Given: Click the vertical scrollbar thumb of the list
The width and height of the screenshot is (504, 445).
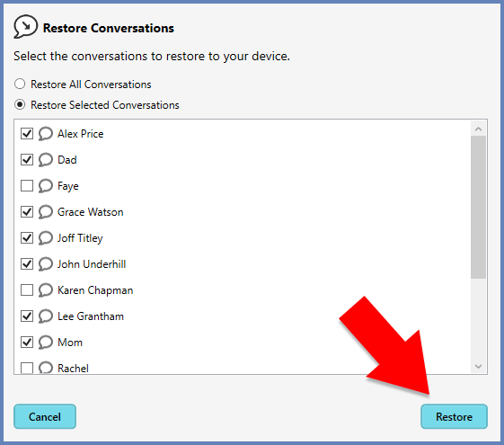Looking at the screenshot, I should (478, 207).
